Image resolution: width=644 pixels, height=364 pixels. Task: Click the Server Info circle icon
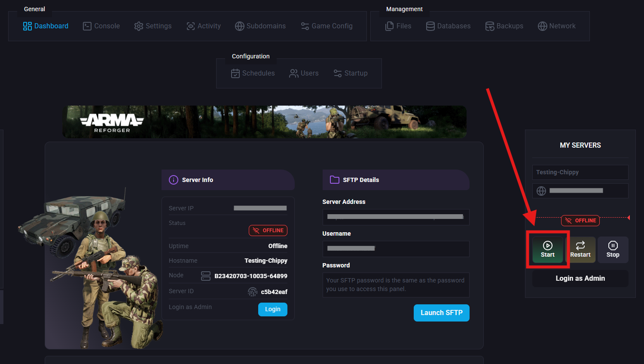174,180
